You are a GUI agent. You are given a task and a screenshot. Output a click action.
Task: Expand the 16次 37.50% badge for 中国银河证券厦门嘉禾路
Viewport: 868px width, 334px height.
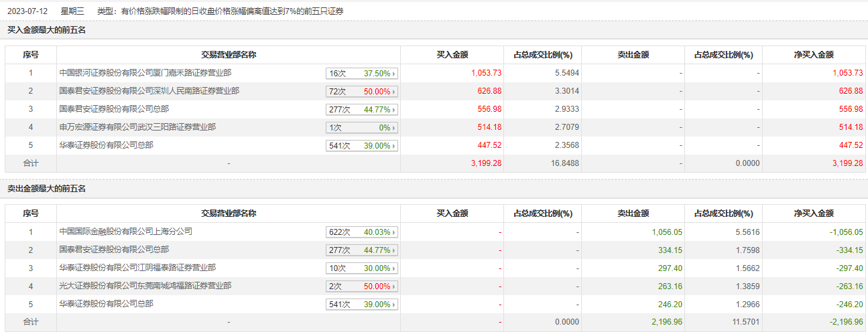click(362, 74)
